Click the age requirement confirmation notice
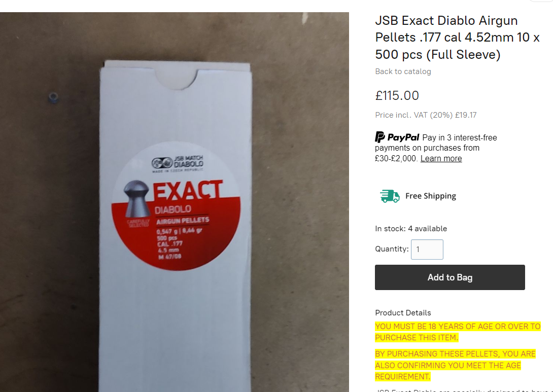Image resolution: width=553 pixels, height=392 pixels. pos(455,365)
